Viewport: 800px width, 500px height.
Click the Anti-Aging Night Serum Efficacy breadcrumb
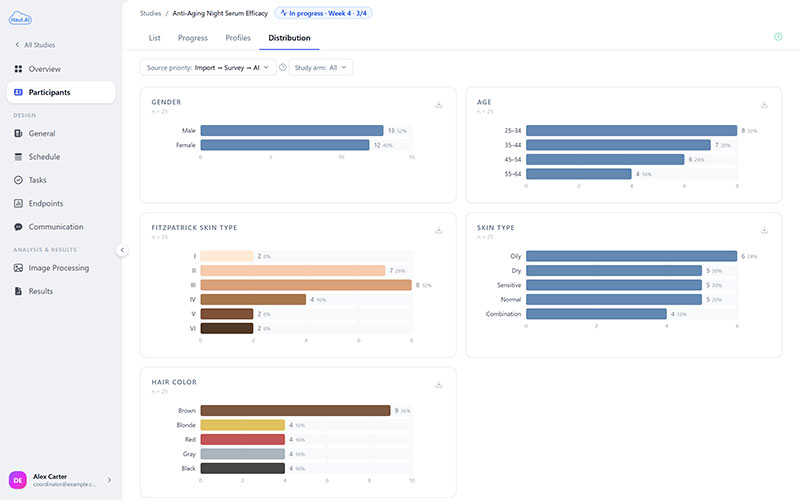click(x=220, y=13)
